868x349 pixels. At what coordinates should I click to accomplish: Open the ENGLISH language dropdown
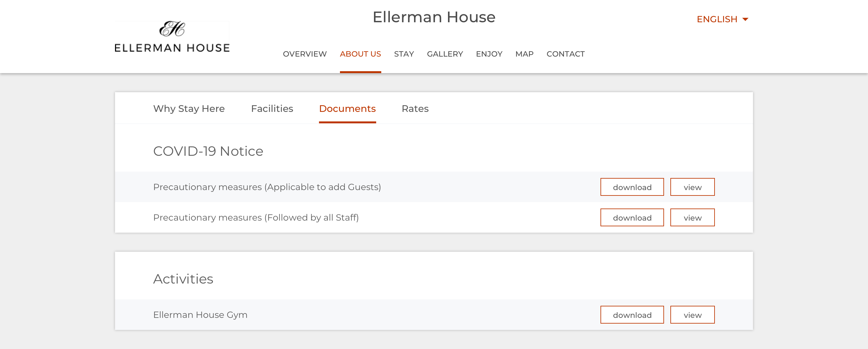point(722,19)
